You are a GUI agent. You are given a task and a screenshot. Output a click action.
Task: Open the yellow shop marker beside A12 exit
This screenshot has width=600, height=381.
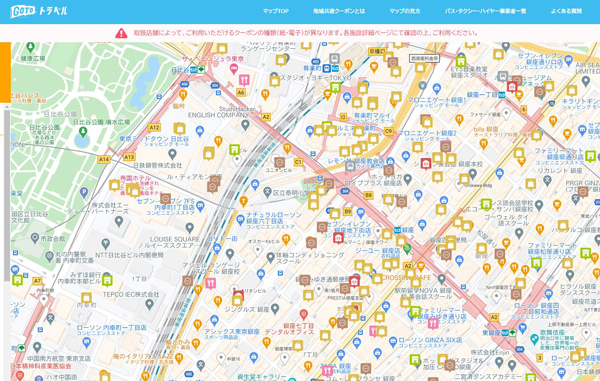[x=179, y=129]
